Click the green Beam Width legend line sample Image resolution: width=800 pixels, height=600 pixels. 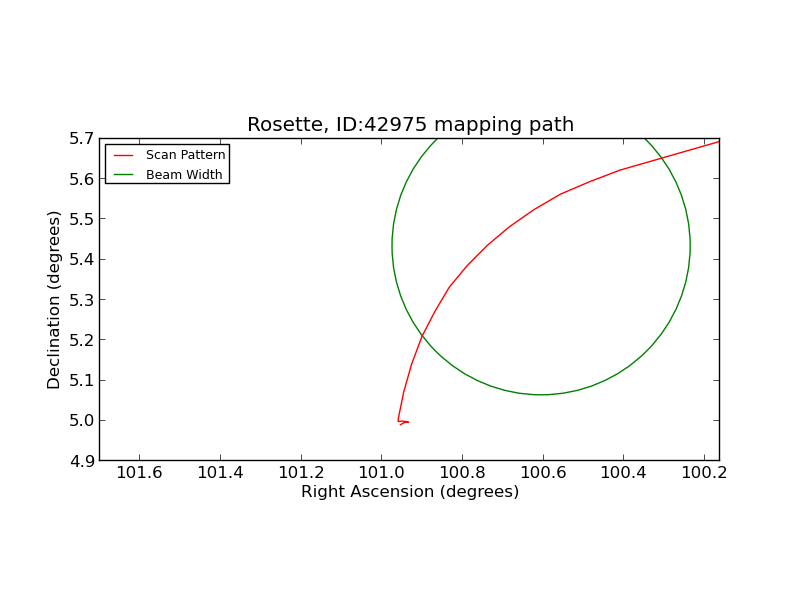pos(123,175)
